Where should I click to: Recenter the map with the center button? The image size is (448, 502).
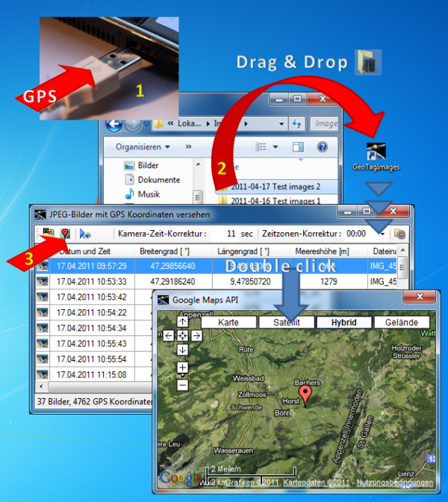click(182, 335)
